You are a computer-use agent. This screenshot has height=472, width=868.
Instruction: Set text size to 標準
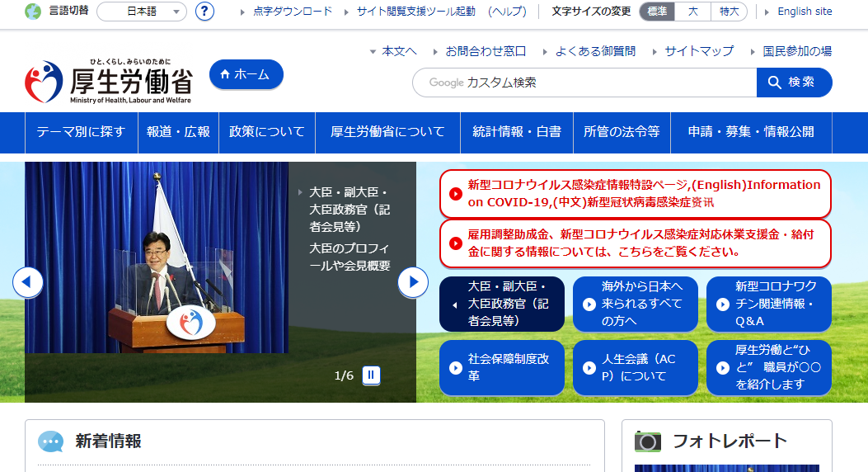point(657,11)
